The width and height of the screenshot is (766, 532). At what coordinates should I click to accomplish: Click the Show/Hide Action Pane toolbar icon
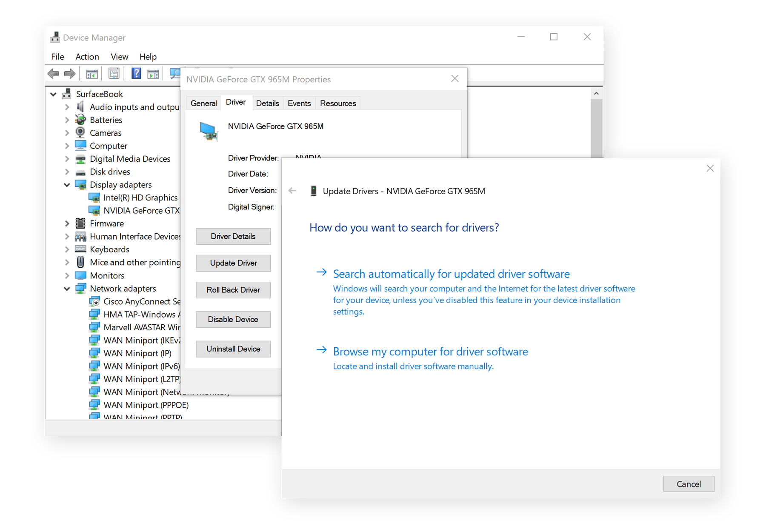pos(153,74)
